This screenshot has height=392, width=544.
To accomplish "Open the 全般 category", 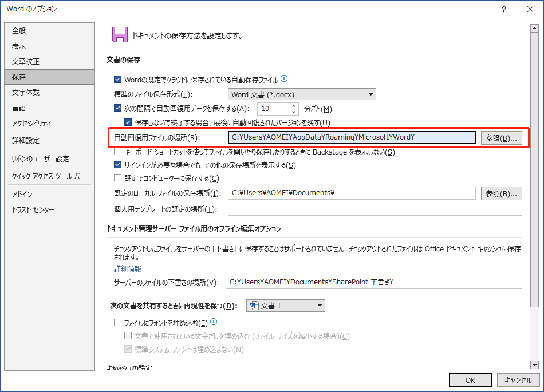I will pyautogui.click(x=49, y=30).
